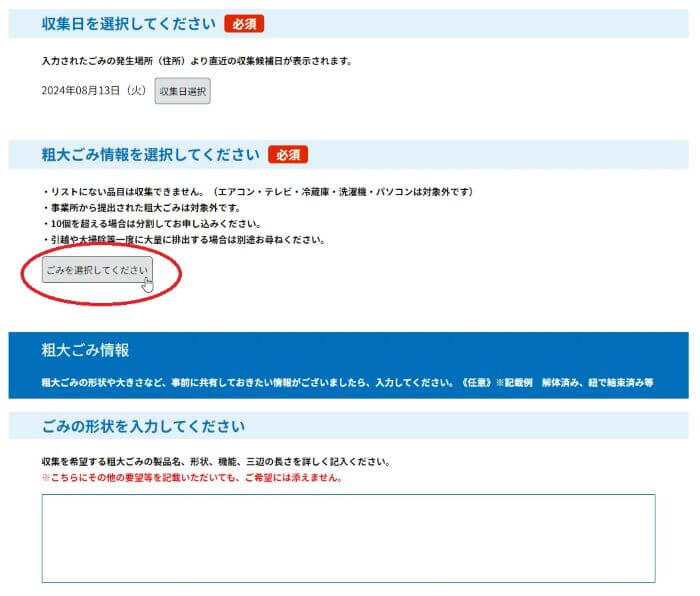Click the note starting リストにない品目は収集できません
700x596 pixels.
click(x=258, y=192)
